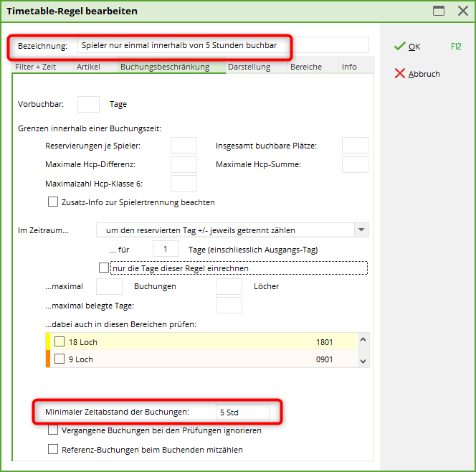
Task: Open the Artikel tab
Action: [89, 67]
